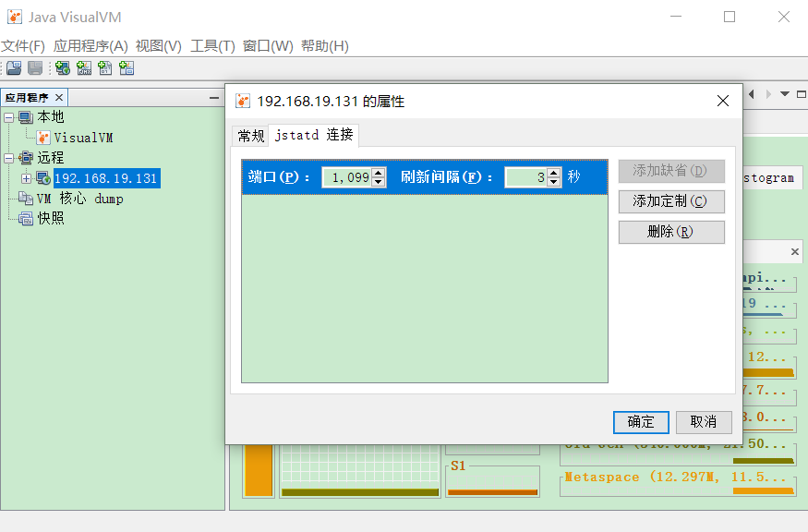
Task: Increase the 刷新间隔 interval value
Action: (x=554, y=173)
